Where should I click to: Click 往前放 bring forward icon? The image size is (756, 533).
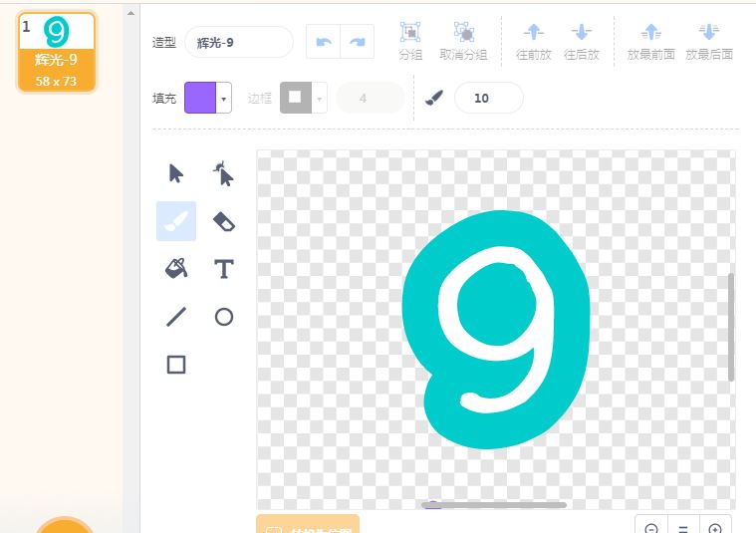[x=533, y=32]
